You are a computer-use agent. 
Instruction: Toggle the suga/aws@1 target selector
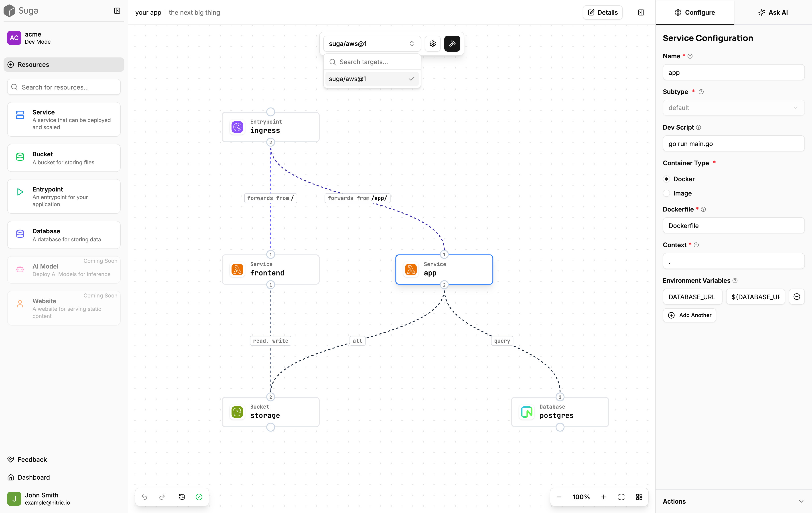371,43
